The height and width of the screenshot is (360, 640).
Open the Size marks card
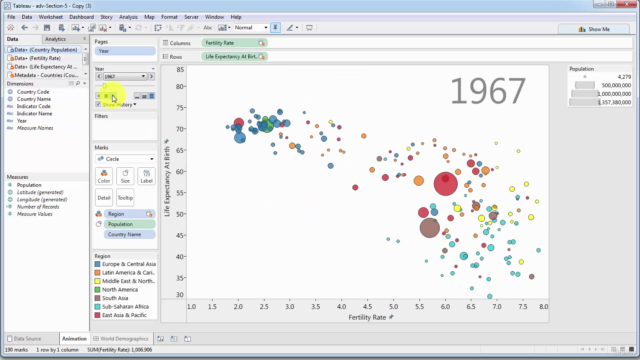(125, 176)
